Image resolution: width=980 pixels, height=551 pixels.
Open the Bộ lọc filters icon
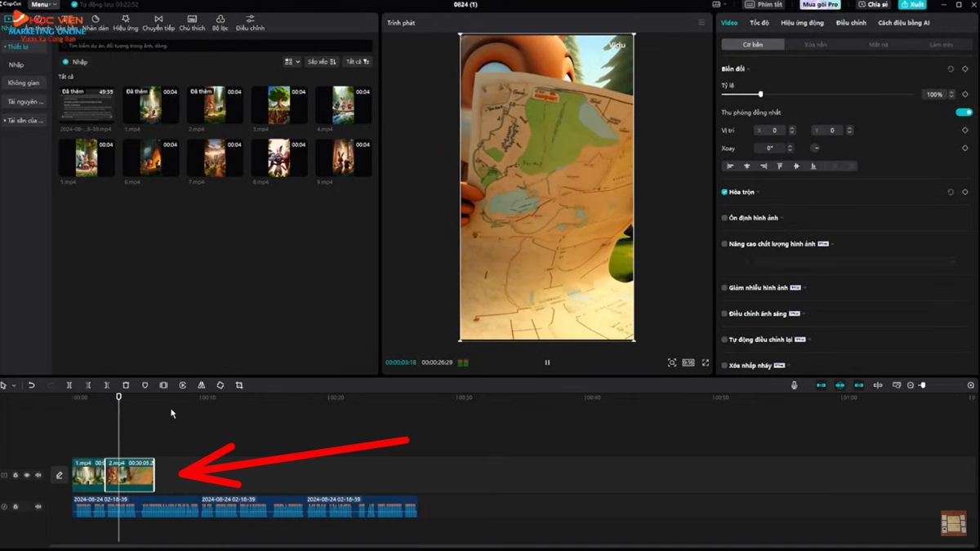click(x=220, y=23)
